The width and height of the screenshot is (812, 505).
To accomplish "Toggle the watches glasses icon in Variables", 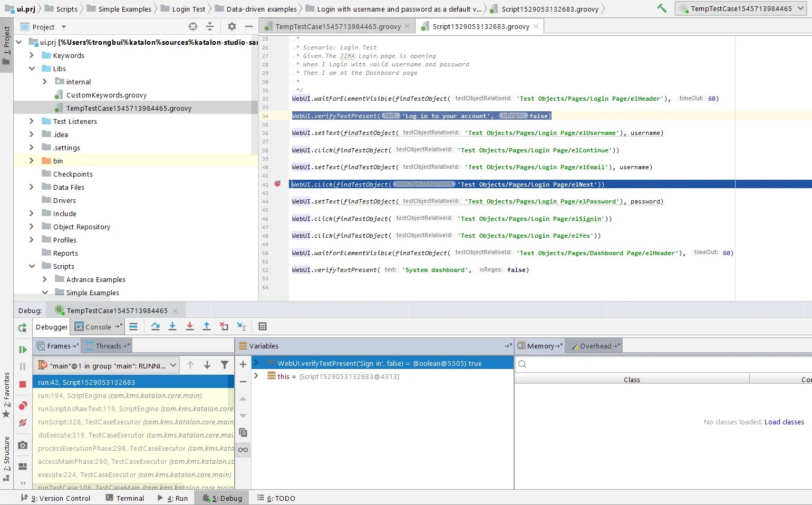I will [243, 450].
